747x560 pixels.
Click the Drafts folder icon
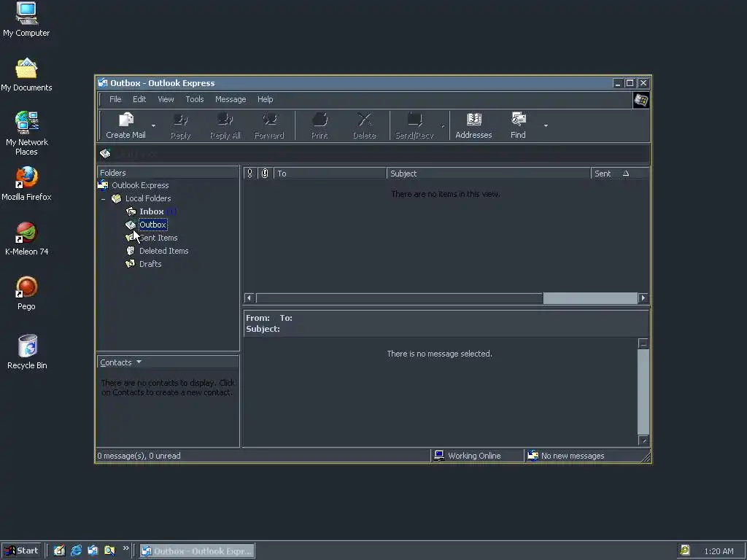point(130,264)
